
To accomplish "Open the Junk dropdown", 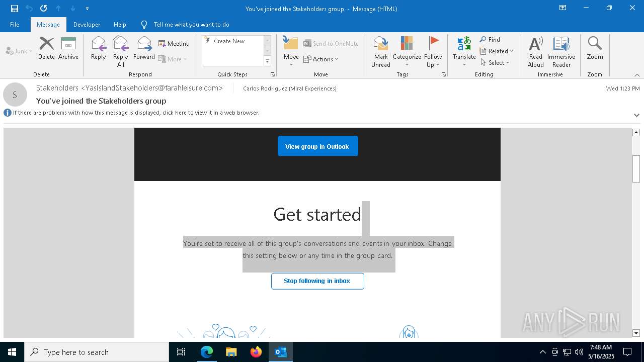I will [x=19, y=51].
